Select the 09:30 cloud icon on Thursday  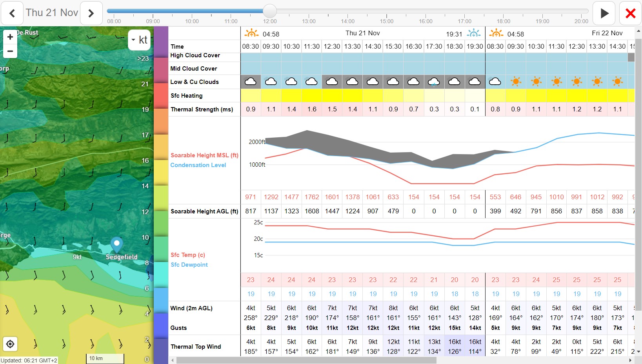(x=271, y=82)
